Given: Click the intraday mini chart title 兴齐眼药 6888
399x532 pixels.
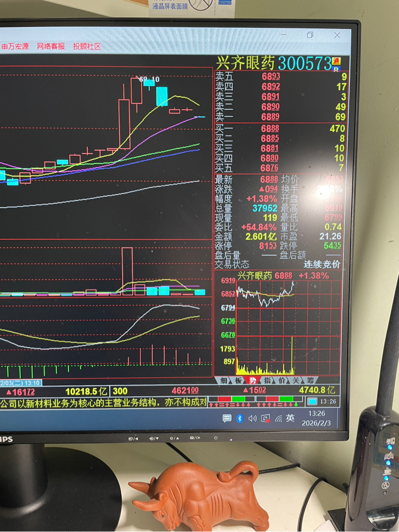Looking at the screenshot, I should coord(264,276).
